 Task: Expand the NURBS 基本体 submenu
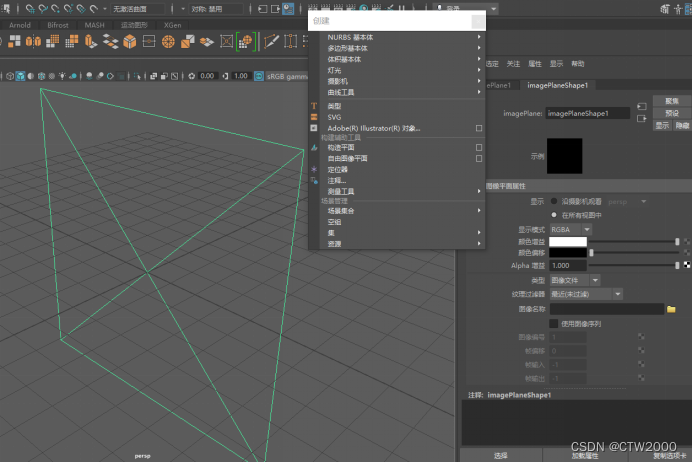coord(402,37)
